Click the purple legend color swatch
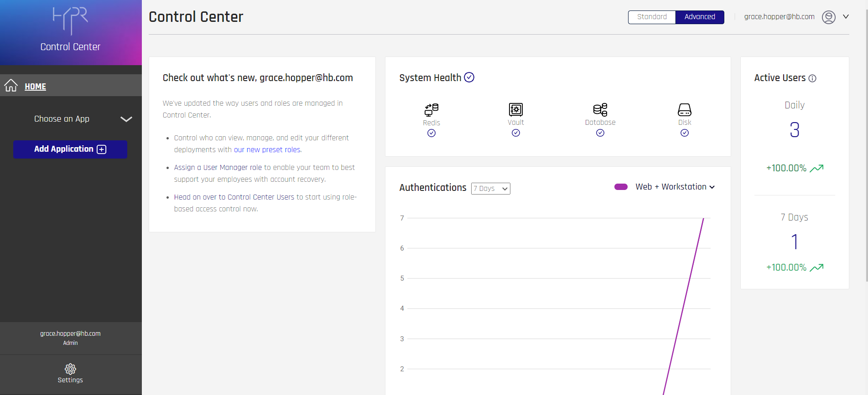868x395 pixels. coord(621,187)
